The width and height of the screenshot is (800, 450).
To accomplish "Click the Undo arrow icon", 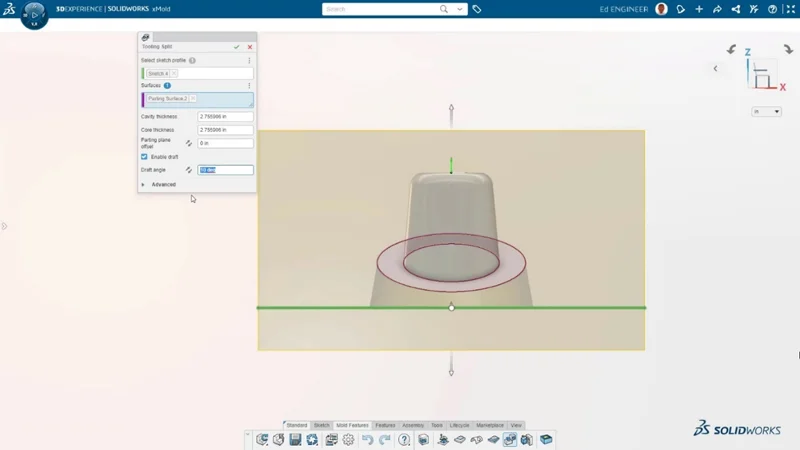I will 367,440.
